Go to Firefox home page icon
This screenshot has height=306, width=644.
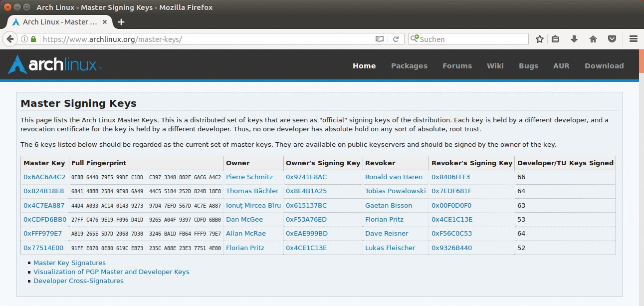pyautogui.click(x=593, y=39)
